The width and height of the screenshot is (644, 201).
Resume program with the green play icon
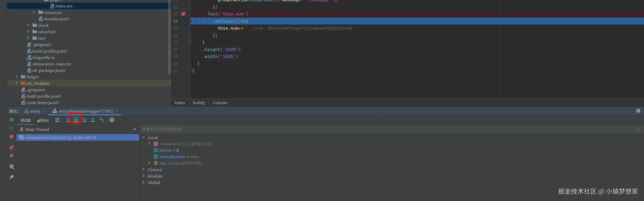[x=12, y=120]
